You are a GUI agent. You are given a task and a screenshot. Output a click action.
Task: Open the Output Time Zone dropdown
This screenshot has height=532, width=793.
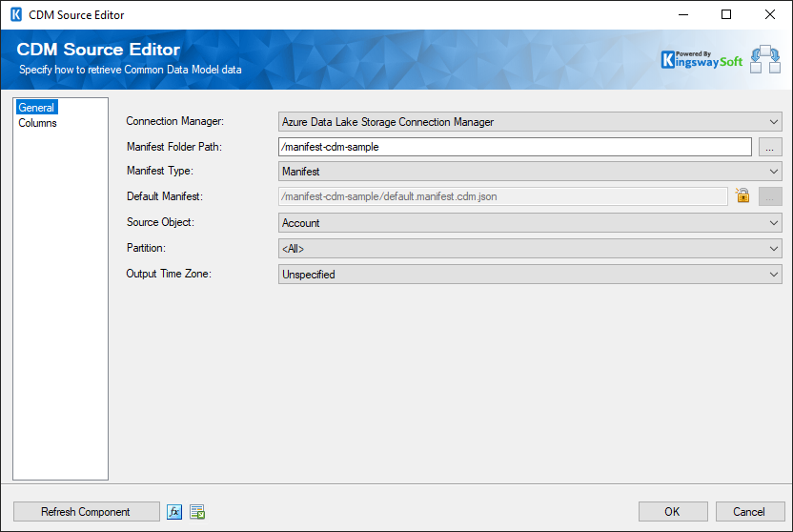tap(530, 275)
